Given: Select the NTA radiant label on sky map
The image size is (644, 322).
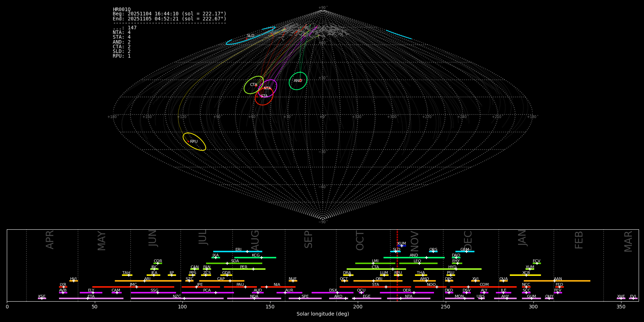Looking at the screenshot, I should coord(267,88).
